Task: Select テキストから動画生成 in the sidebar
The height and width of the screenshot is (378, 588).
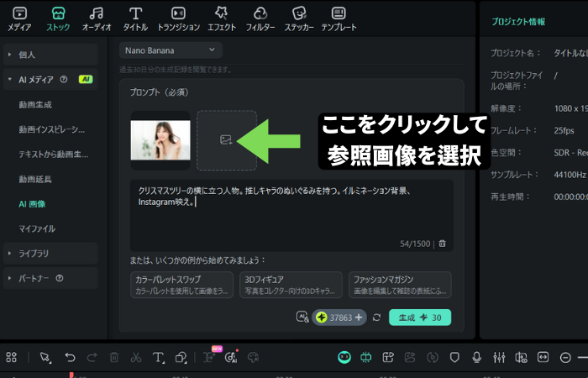Action: pyautogui.click(x=54, y=154)
